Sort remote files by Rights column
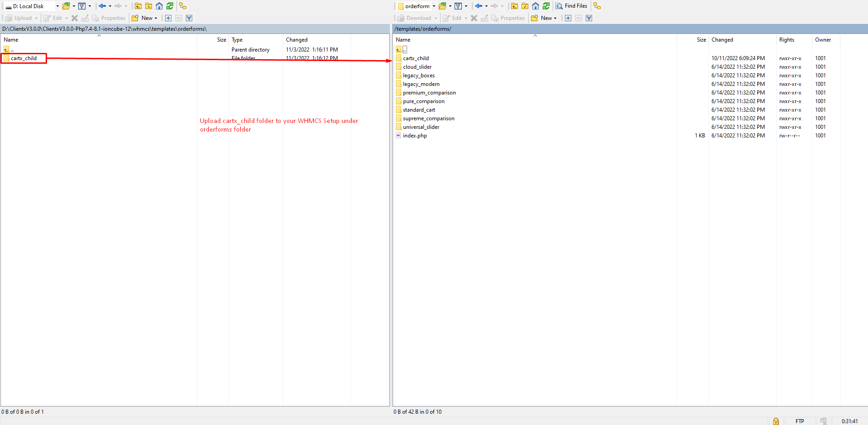The height and width of the screenshot is (425, 868). coord(787,40)
